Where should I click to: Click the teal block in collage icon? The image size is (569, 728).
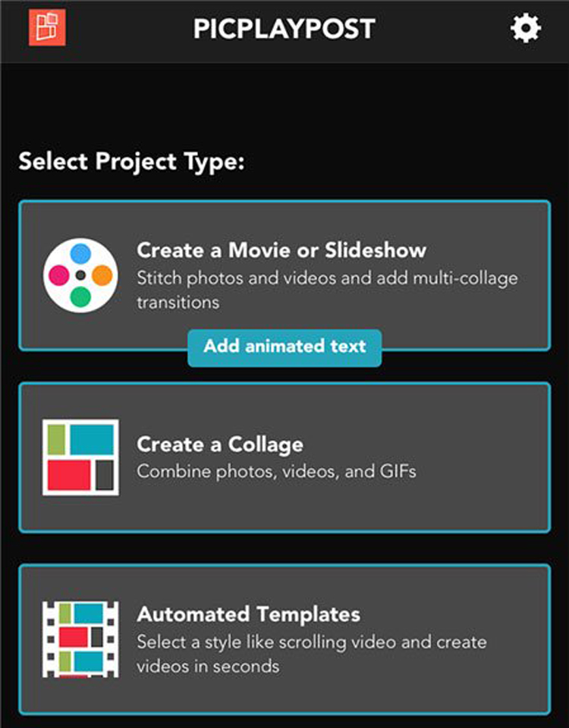pyautogui.click(x=92, y=439)
